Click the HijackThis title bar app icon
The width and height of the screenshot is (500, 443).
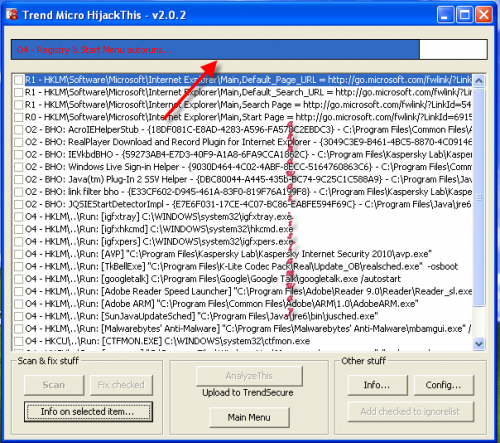12,15
